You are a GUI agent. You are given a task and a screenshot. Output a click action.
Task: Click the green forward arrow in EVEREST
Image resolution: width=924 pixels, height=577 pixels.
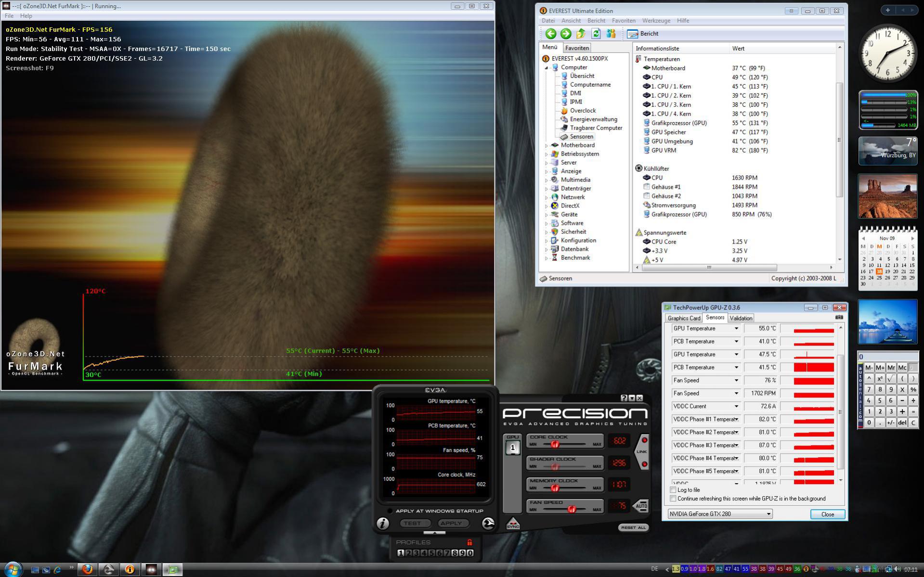click(566, 34)
